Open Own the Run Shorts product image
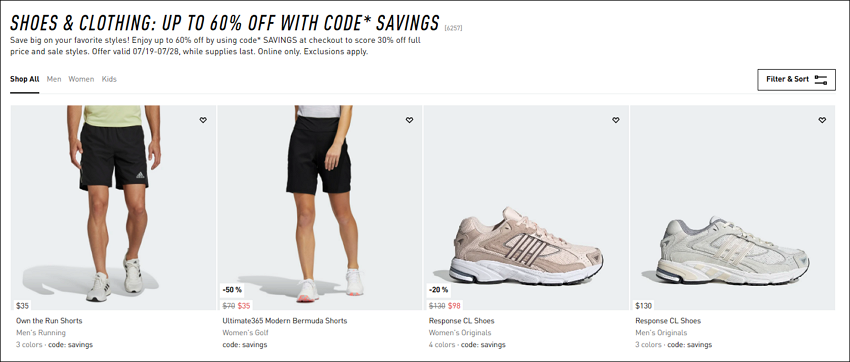 [x=113, y=208]
